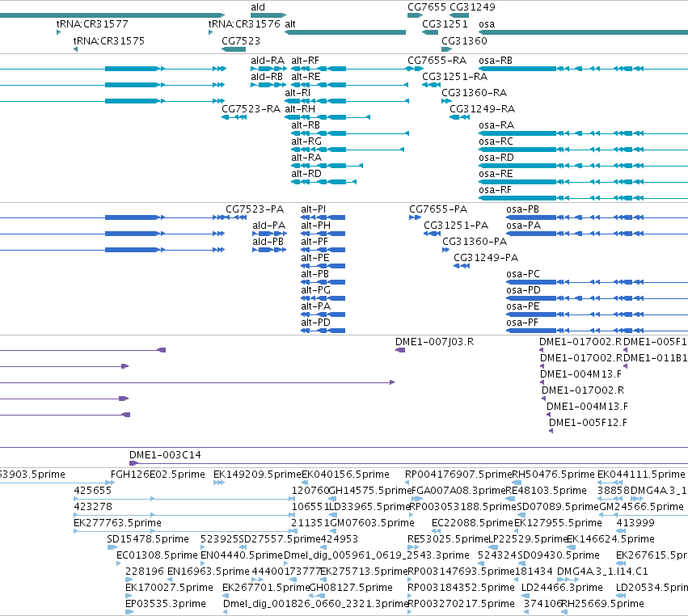The image size is (688, 616).
Task: Select the DME1-005F12.F clone label
Action: pyautogui.click(x=588, y=423)
